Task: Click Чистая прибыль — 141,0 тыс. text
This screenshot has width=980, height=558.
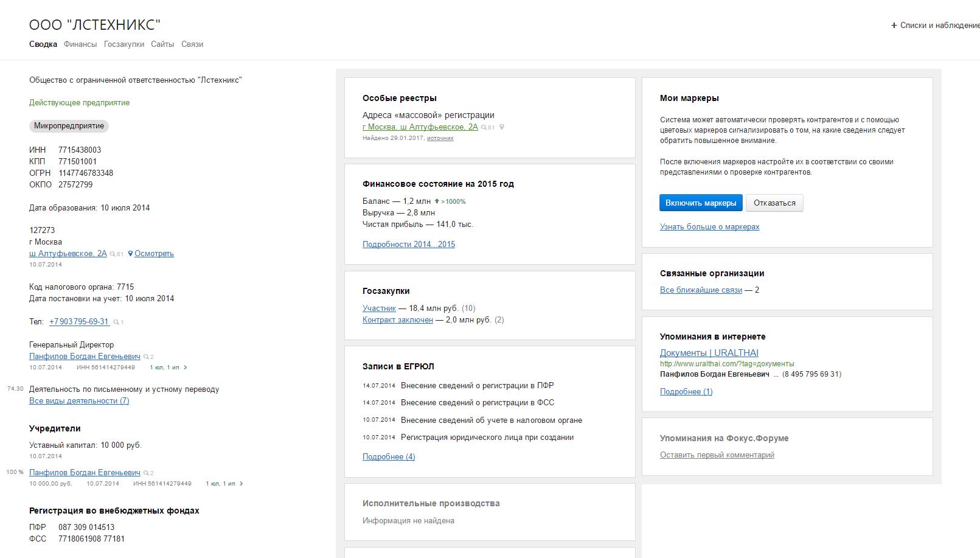Action: pyautogui.click(x=418, y=224)
